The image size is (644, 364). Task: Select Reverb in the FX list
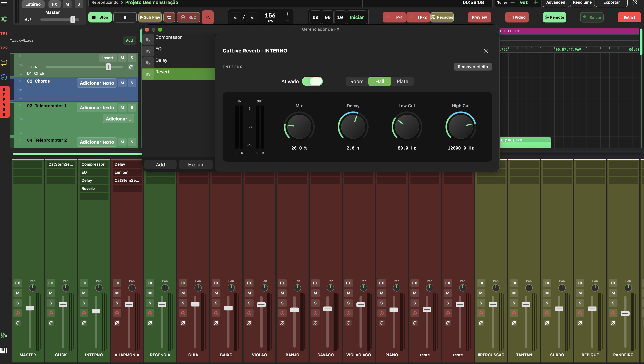(x=178, y=74)
